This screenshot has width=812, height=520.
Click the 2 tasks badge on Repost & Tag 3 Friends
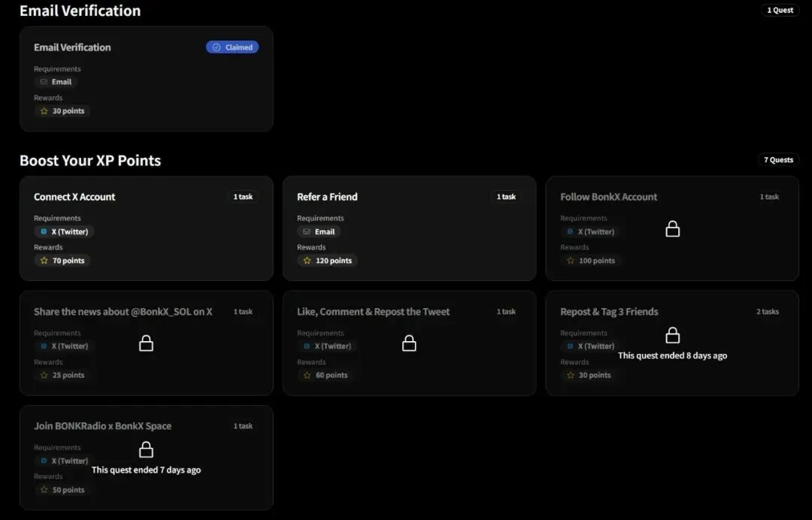[x=768, y=312]
